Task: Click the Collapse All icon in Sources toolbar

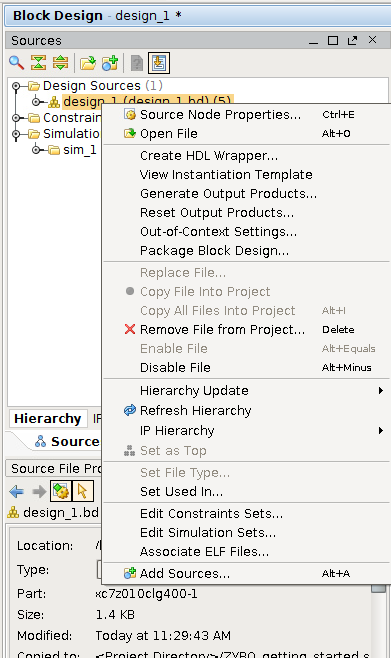Action: pyautogui.click(x=39, y=63)
